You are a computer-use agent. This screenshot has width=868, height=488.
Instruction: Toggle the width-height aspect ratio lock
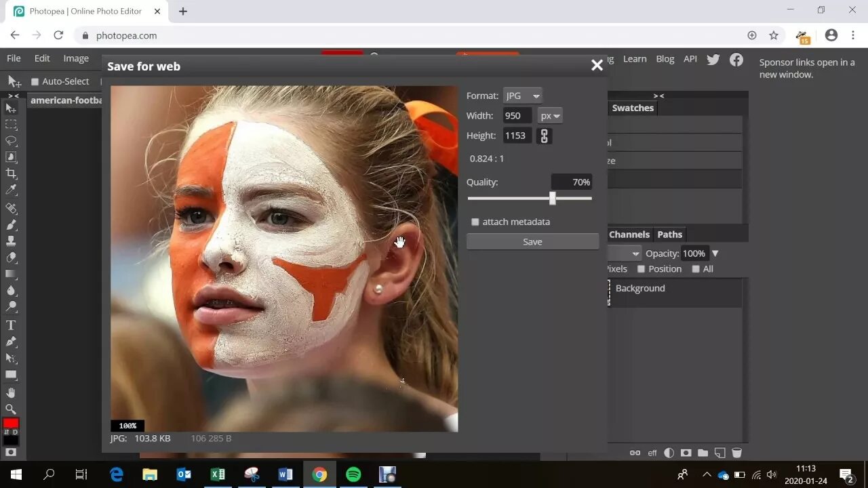544,136
